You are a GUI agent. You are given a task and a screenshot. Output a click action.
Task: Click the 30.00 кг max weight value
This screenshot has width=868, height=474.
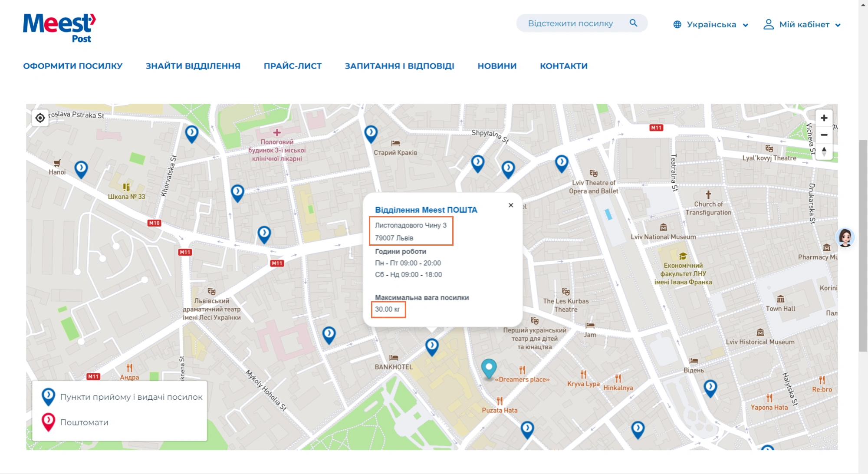388,309
